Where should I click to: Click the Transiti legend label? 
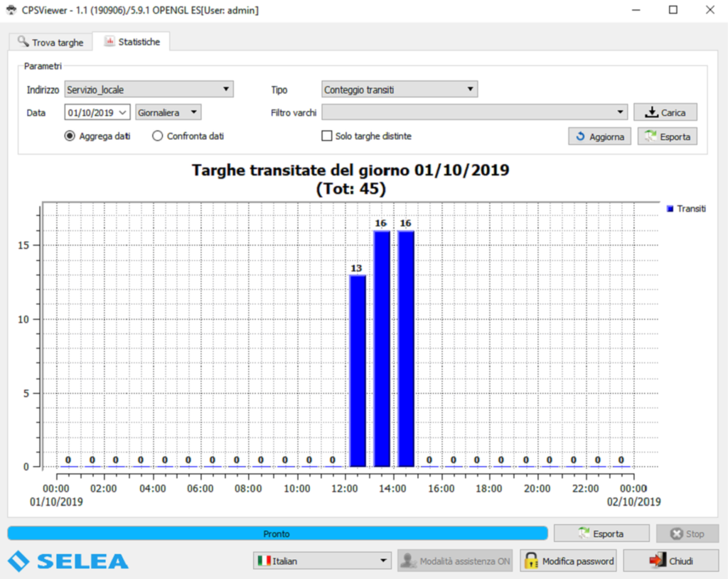coord(691,209)
